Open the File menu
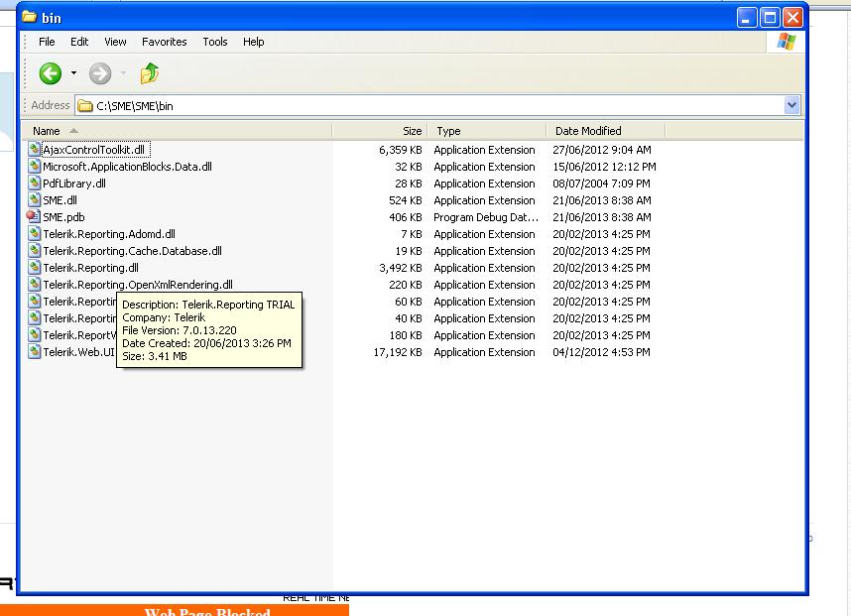 coord(47,42)
